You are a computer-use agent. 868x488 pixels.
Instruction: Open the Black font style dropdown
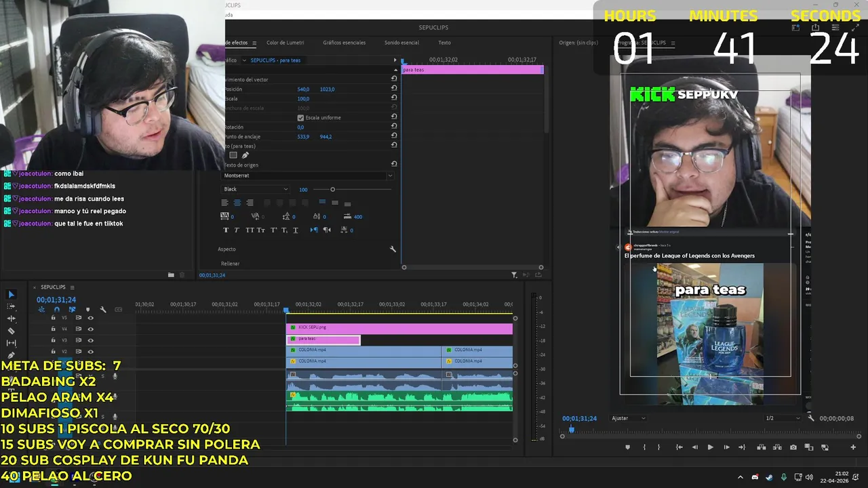[256, 189]
